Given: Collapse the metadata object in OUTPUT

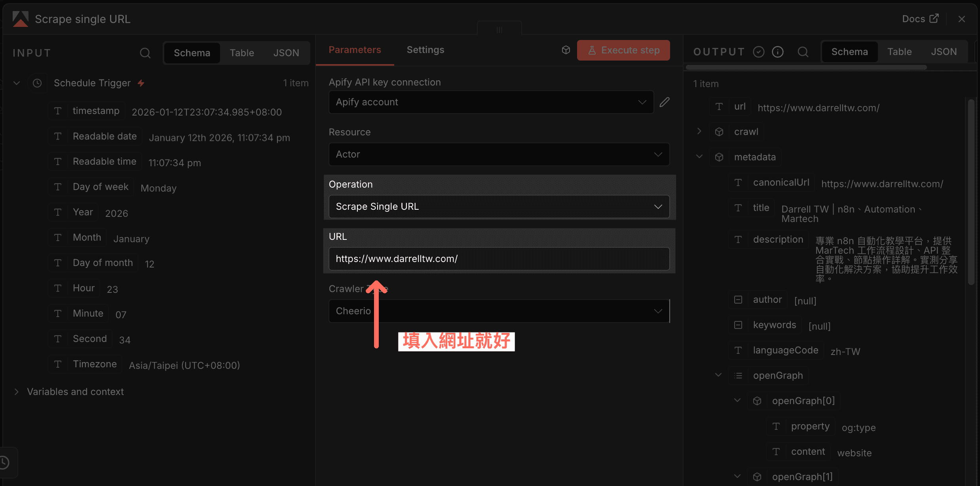Looking at the screenshot, I should click(x=699, y=156).
